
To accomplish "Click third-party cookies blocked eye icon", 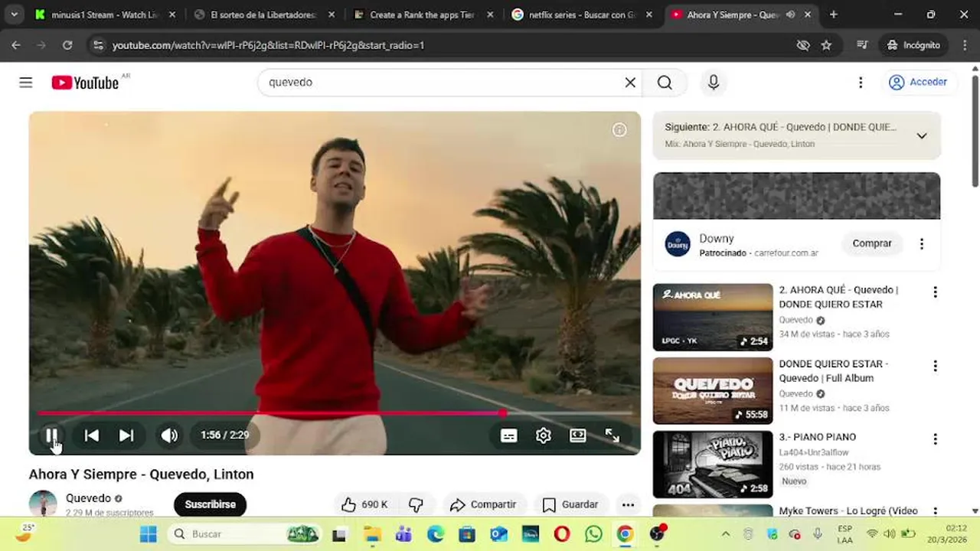I will click(802, 45).
